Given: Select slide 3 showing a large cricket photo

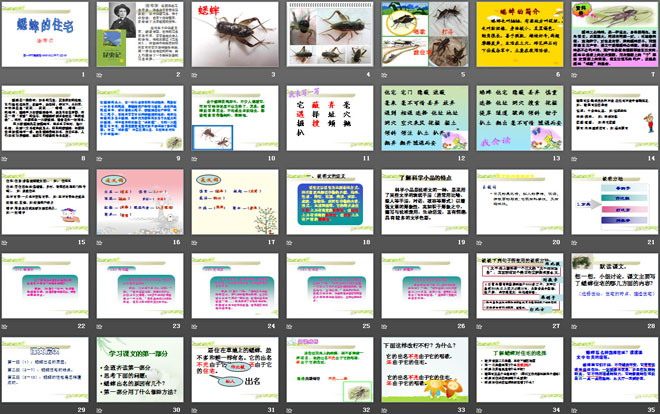Looking at the screenshot, I should pos(235,37).
